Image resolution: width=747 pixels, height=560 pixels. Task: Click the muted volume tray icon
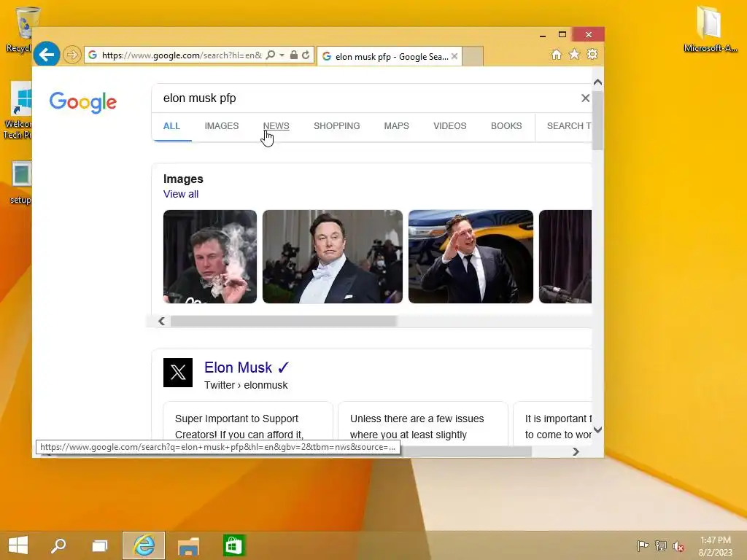(678, 546)
